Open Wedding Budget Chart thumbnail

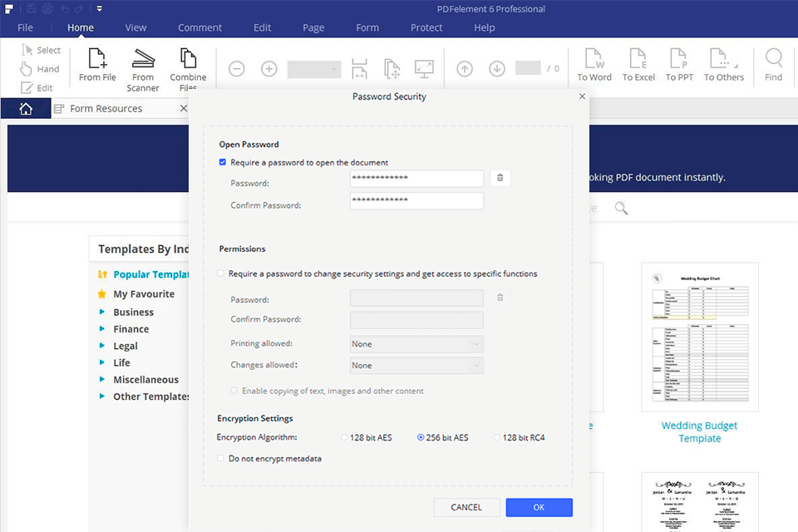point(700,337)
